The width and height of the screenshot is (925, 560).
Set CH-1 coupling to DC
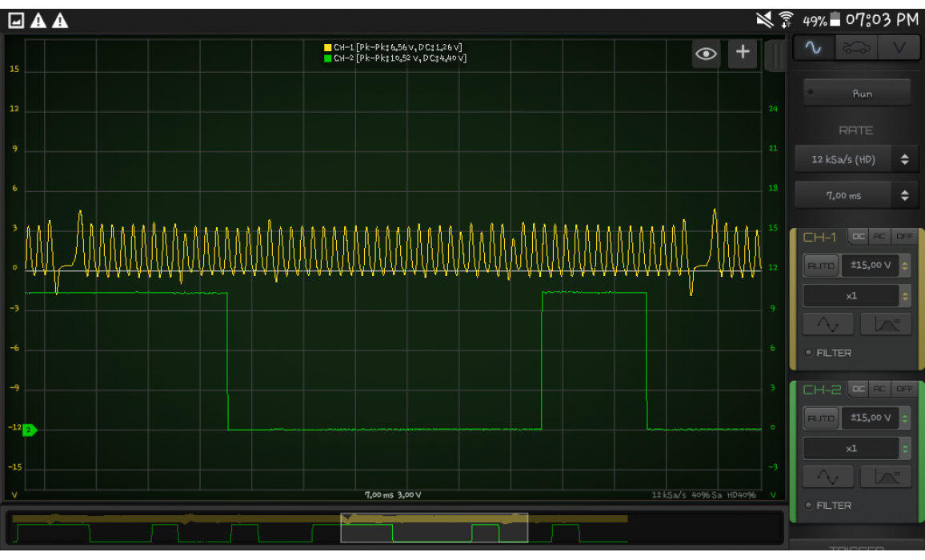point(858,237)
